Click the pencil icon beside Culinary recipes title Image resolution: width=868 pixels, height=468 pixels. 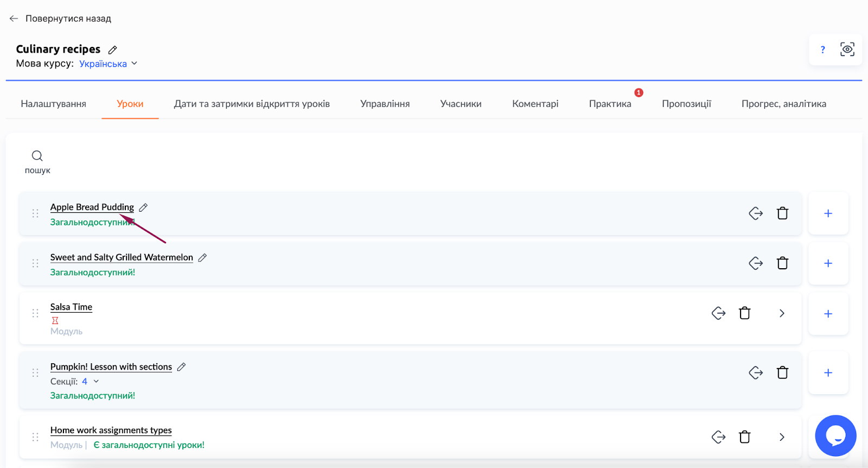[112, 50]
